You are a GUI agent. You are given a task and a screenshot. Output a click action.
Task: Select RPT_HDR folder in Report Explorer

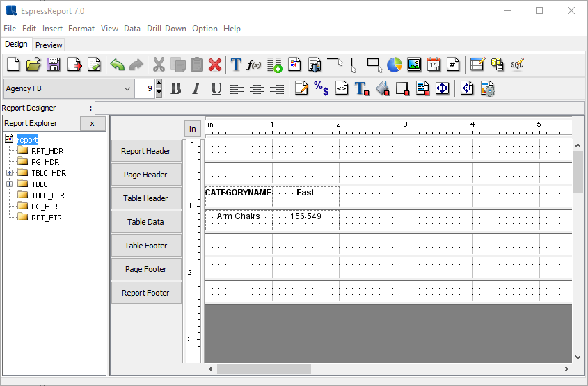pyautogui.click(x=41, y=151)
